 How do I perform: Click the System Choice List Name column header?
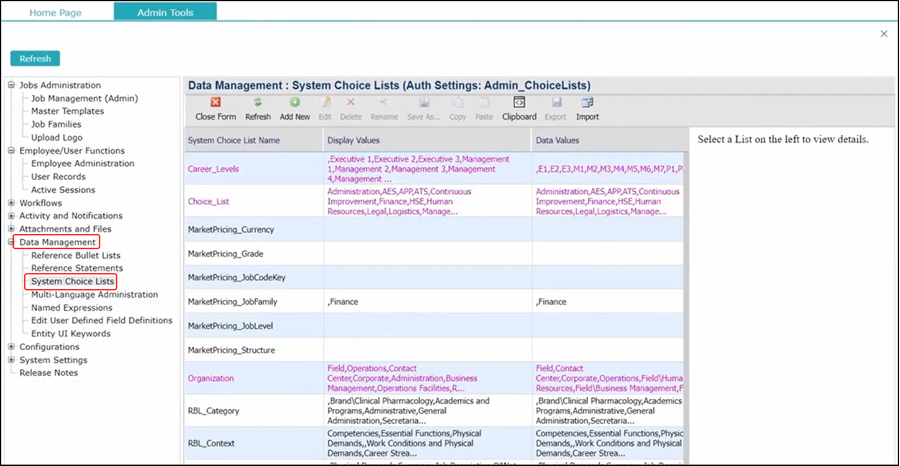234,140
